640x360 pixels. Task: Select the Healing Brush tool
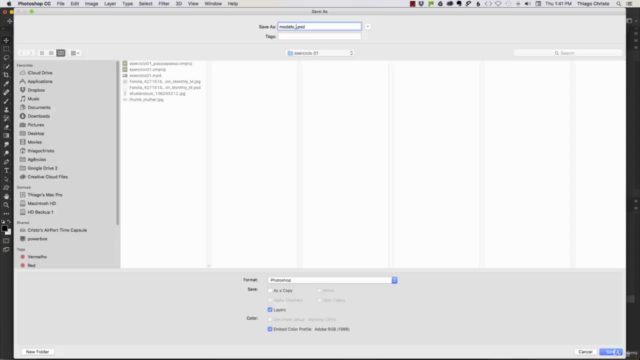click(x=6, y=92)
